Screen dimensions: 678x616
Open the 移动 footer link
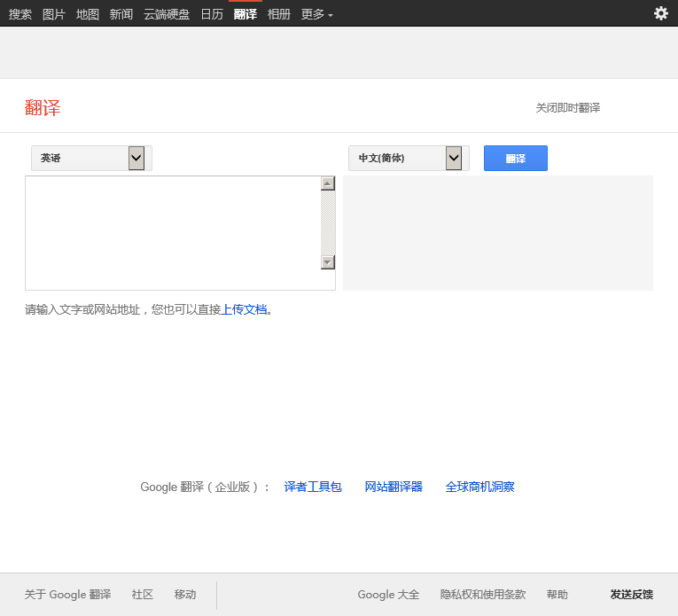[185, 595]
